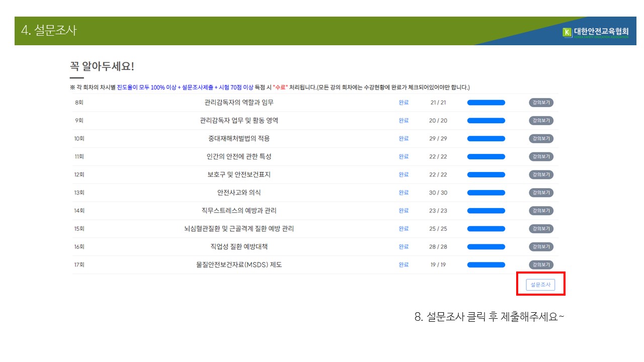Click progress bar for lecture 8

(x=486, y=103)
